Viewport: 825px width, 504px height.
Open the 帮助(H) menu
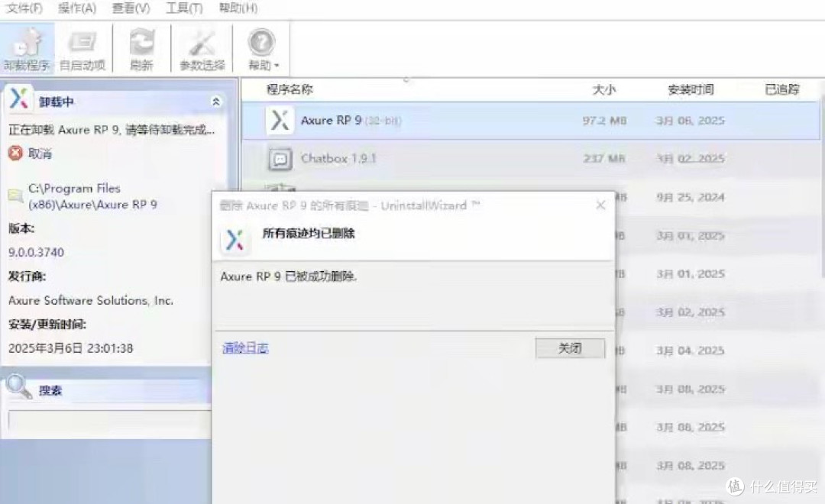[238, 8]
